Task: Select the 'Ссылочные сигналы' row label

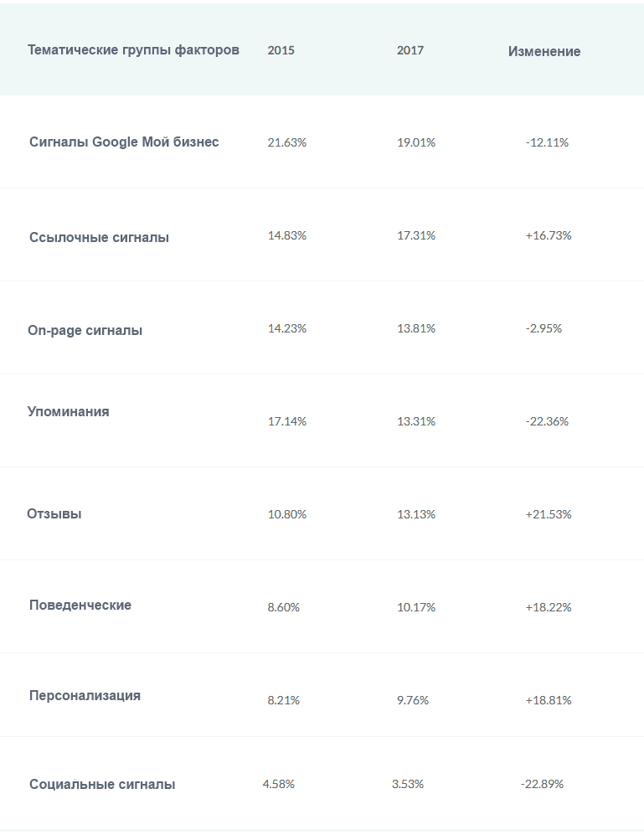Action: [x=99, y=238]
